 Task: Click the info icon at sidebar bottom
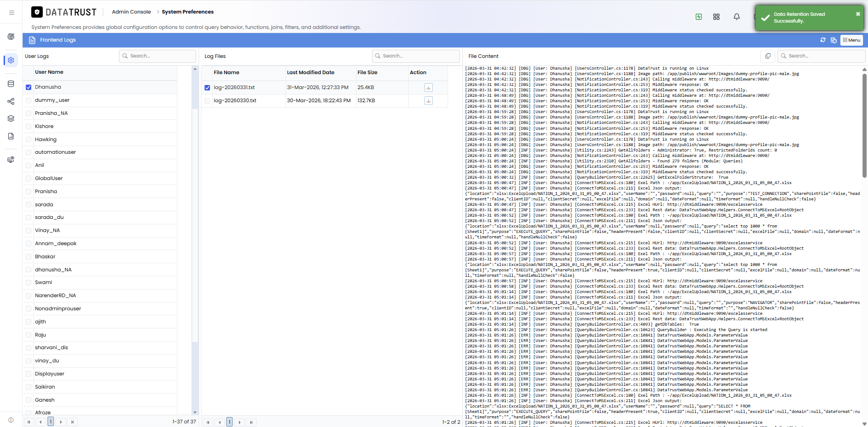tap(11, 420)
